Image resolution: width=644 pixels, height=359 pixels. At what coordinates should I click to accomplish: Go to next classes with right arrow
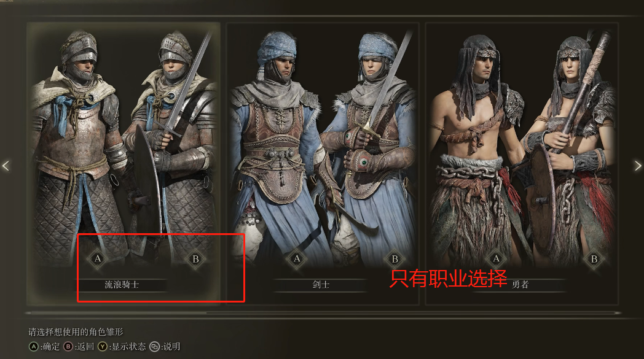[x=638, y=166]
